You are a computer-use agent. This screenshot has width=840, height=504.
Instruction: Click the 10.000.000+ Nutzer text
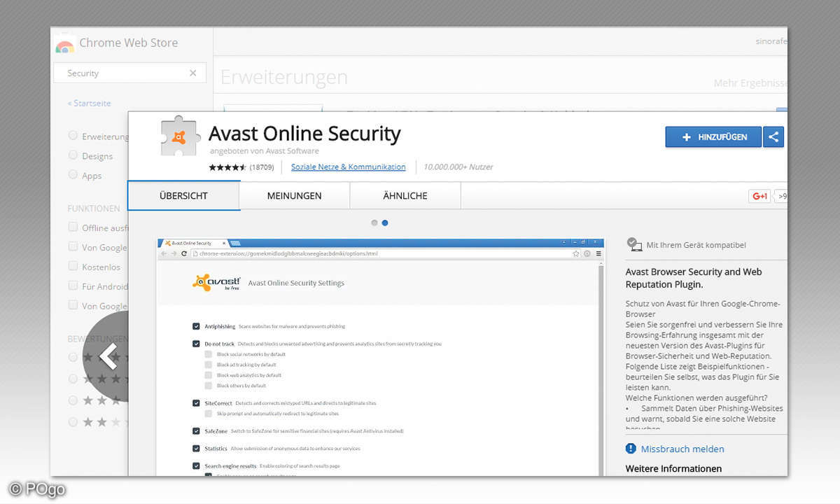[x=458, y=167]
